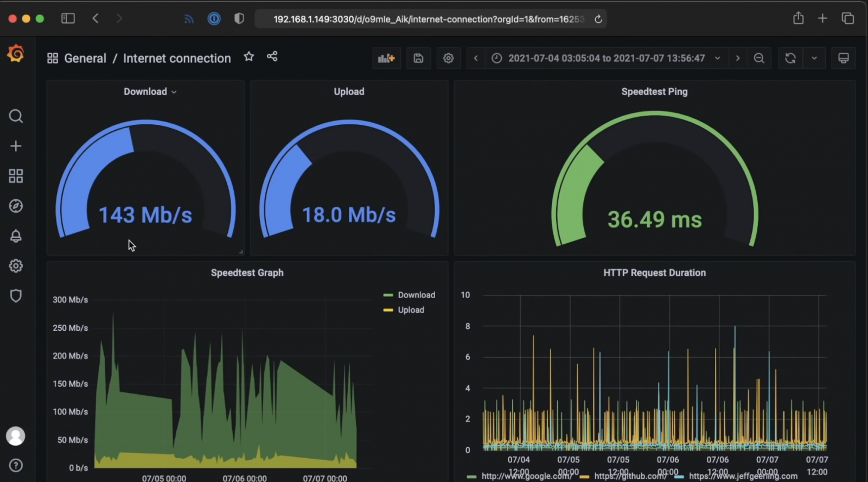This screenshot has height=482, width=868.
Task: Click the Save dashboard button
Action: pyautogui.click(x=418, y=58)
